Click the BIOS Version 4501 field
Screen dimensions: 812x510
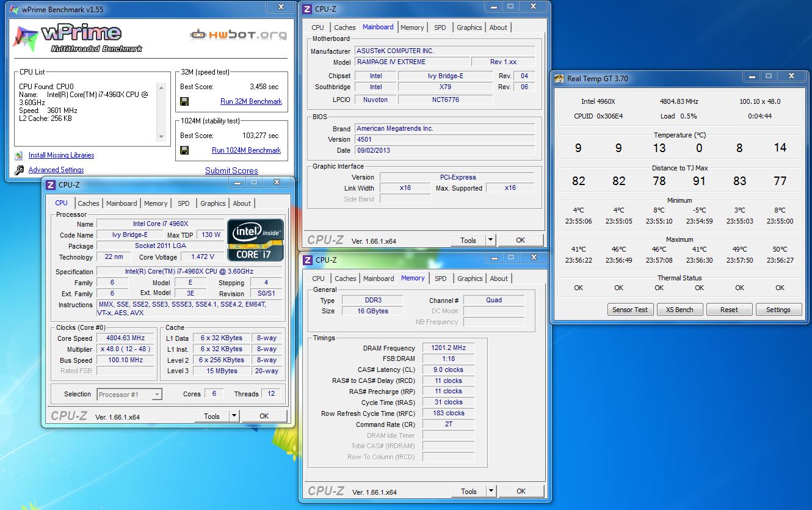point(444,140)
